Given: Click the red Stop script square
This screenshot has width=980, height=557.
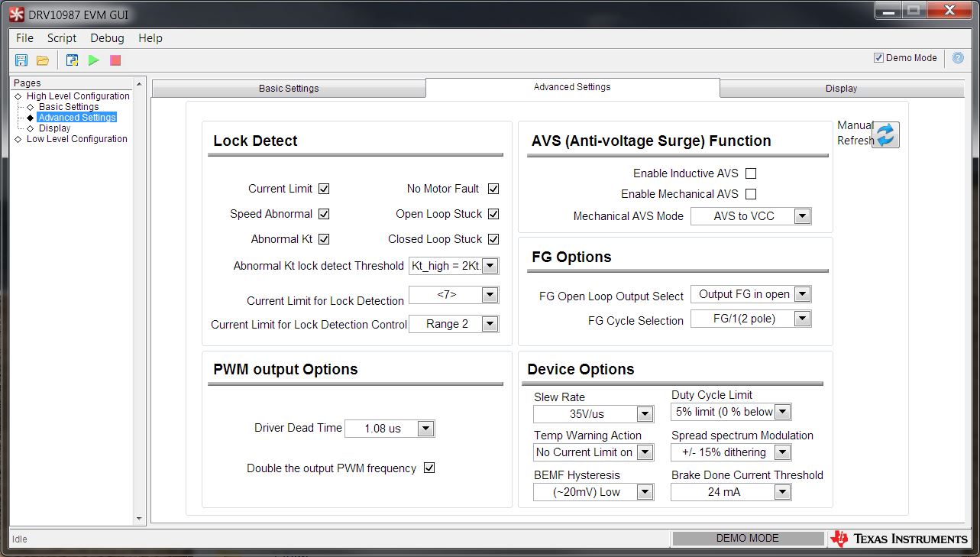Looking at the screenshot, I should click(115, 60).
